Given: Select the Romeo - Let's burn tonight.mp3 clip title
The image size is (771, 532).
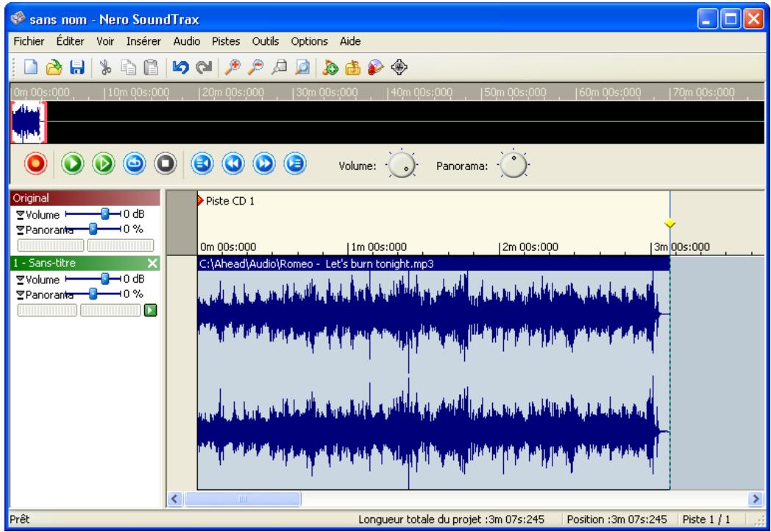Looking at the screenshot, I should coord(434,264).
